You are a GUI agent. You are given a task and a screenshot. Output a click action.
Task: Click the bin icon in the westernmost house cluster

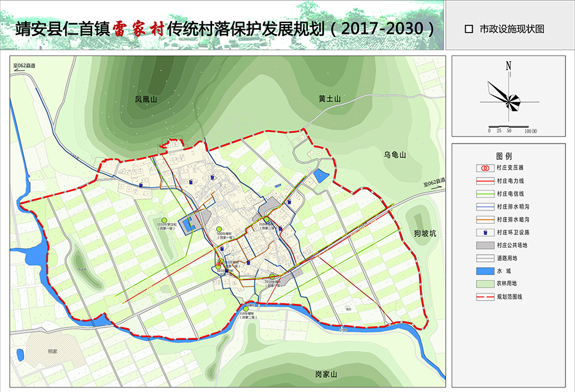(141, 185)
